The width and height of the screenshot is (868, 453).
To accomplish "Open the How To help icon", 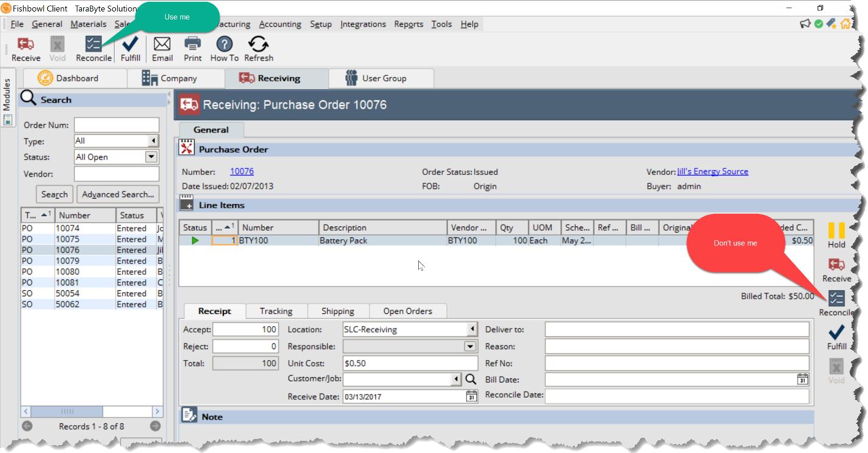I will click(x=225, y=44).
